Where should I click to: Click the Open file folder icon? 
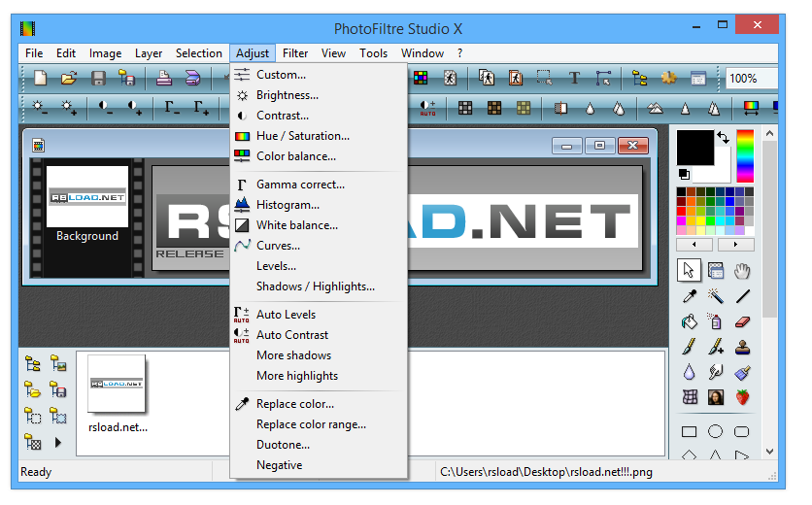point(68,79)
